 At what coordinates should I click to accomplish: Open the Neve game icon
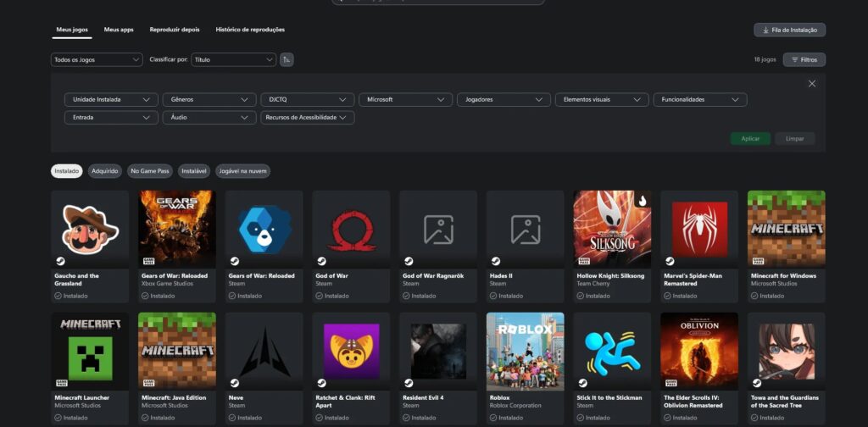[264, 352]
